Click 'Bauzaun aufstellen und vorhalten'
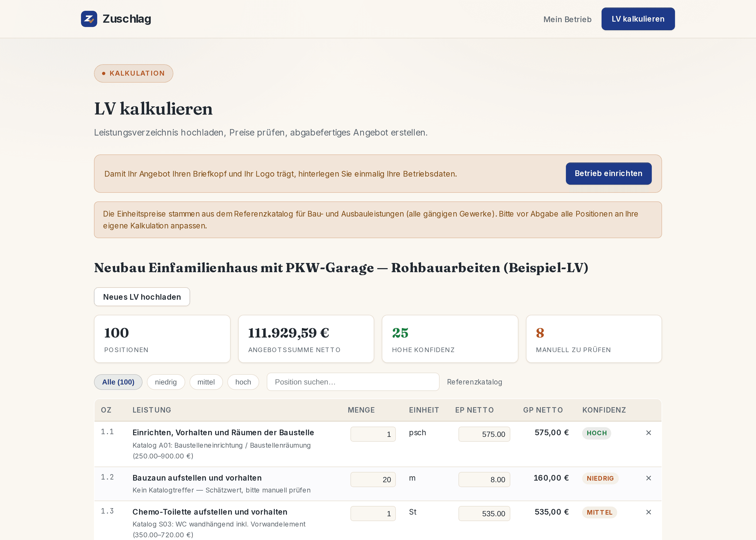The height and width of the screenshot is (540, 756). click(197, 478)
